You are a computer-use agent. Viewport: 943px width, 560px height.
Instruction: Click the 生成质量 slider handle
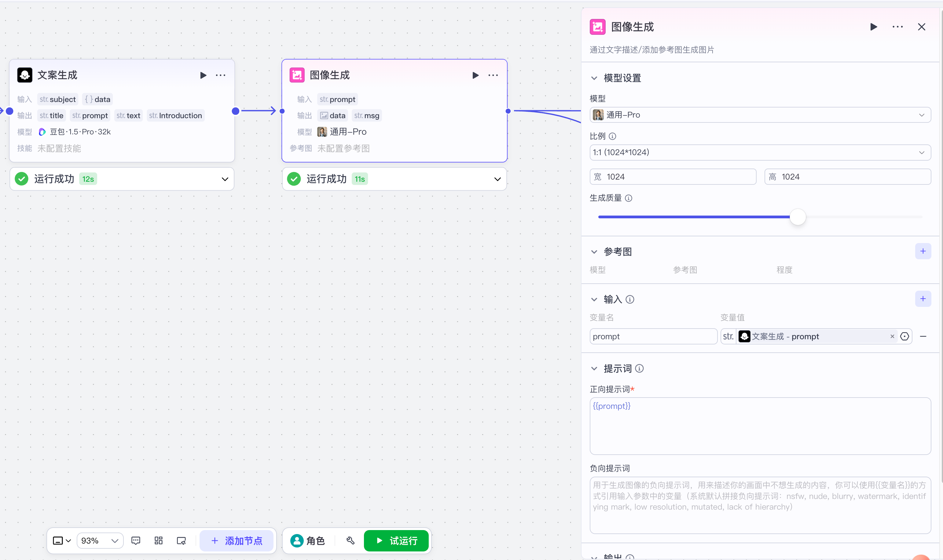[798, 217]
